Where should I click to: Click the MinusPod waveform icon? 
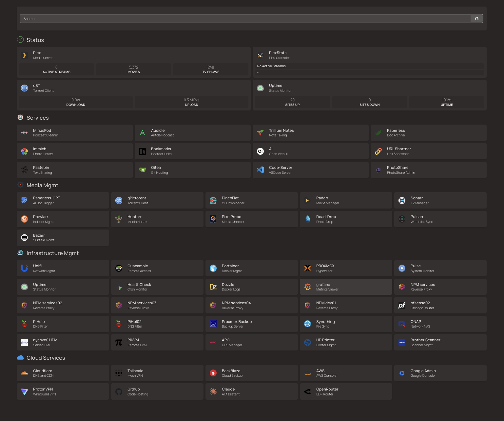coord(24,133)
